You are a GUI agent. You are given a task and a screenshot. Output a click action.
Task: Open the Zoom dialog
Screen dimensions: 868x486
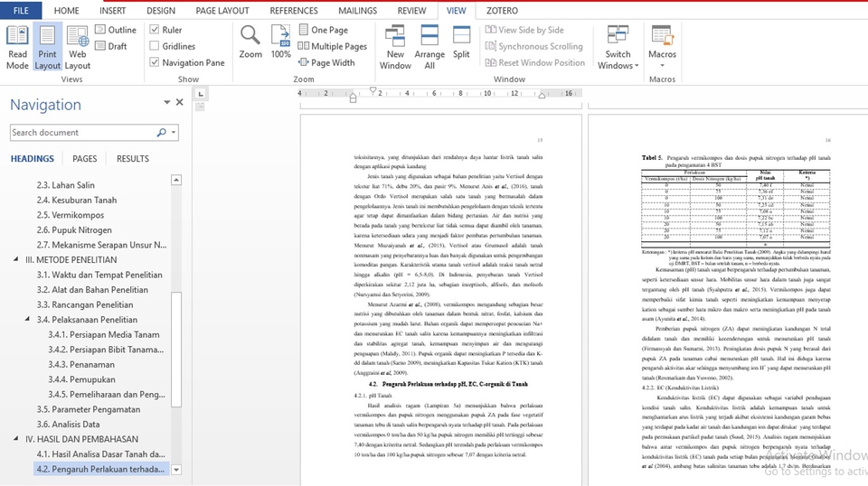pyautogui.click(x=250, y=42)
